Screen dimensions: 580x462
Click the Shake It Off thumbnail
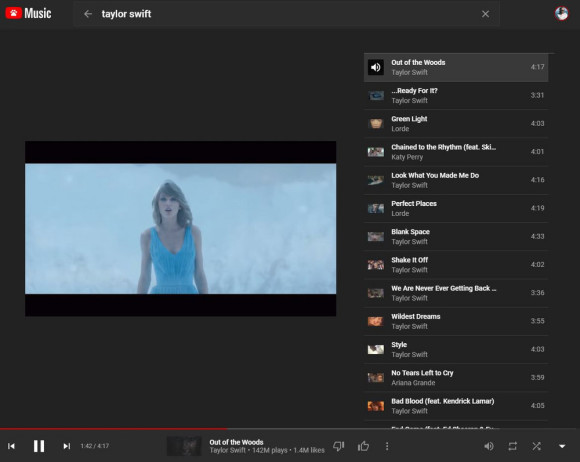(375, 265)
